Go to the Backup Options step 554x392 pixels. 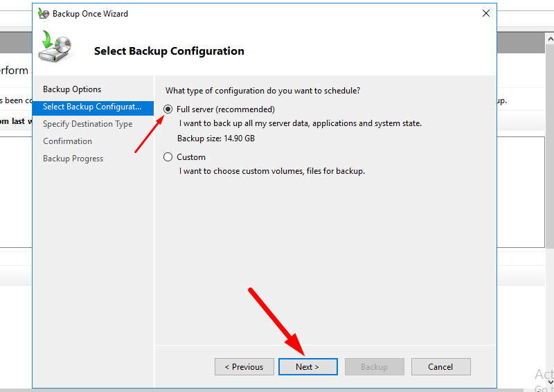(72, 89)
